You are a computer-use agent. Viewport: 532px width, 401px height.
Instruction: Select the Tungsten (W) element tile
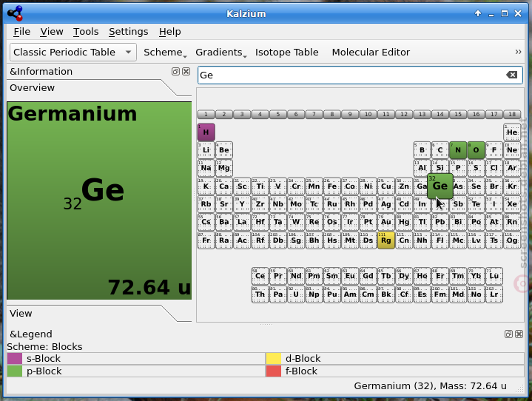(296, 222)
